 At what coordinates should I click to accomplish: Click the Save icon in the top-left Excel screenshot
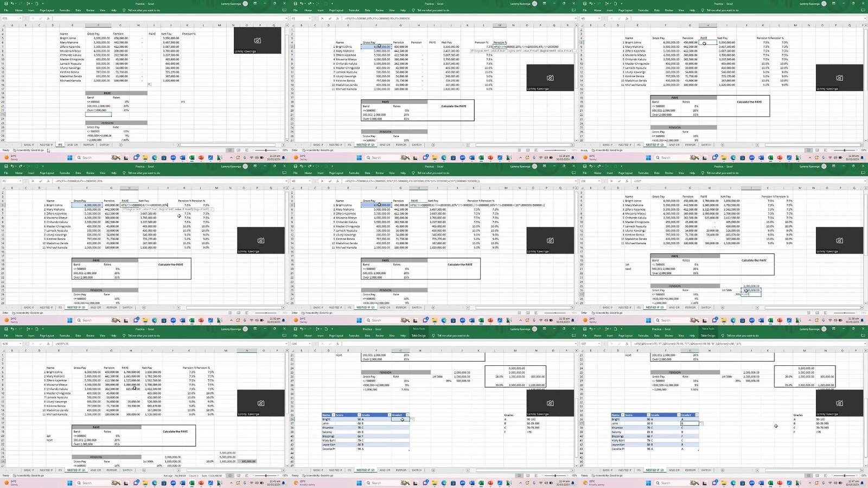point(5,3)
